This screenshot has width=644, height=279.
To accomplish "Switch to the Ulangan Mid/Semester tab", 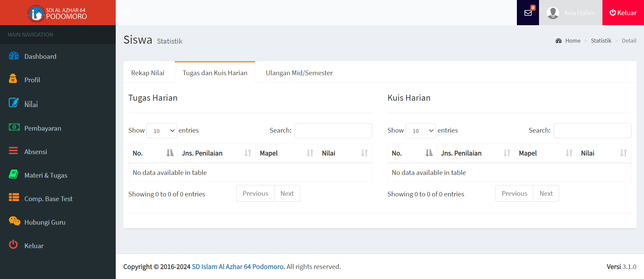I will (299, 73).
